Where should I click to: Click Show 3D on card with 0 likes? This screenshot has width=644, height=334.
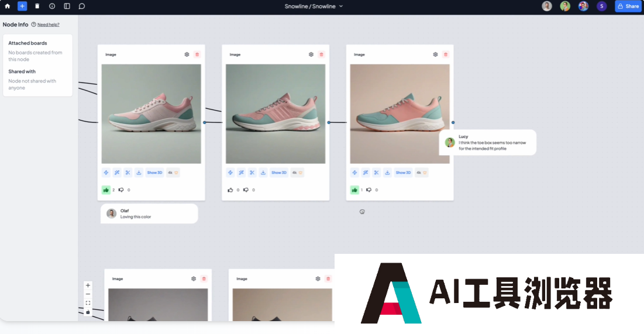coord(279,173)
